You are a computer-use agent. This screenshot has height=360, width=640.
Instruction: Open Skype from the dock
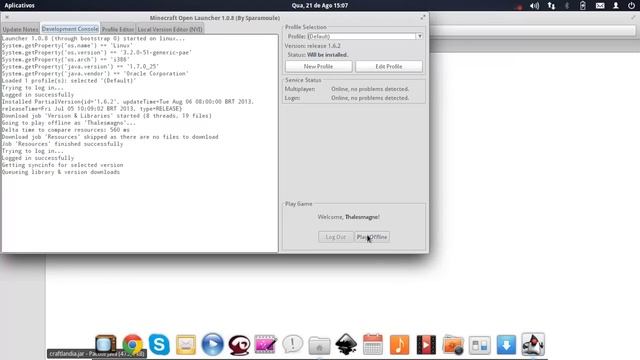[159, 344]
